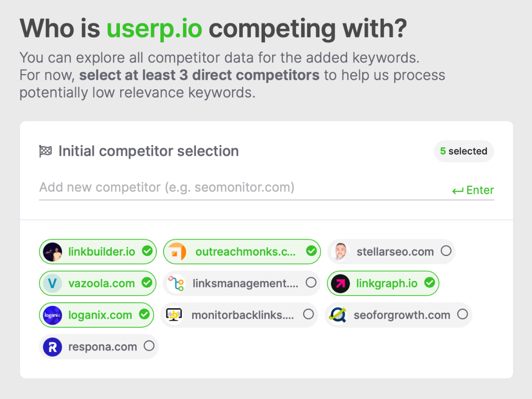The image size is (532, 399).
Task: Uncheck the linkbuilder.io green checkmark
Action: pyautogui.click(x=147, y=251)
